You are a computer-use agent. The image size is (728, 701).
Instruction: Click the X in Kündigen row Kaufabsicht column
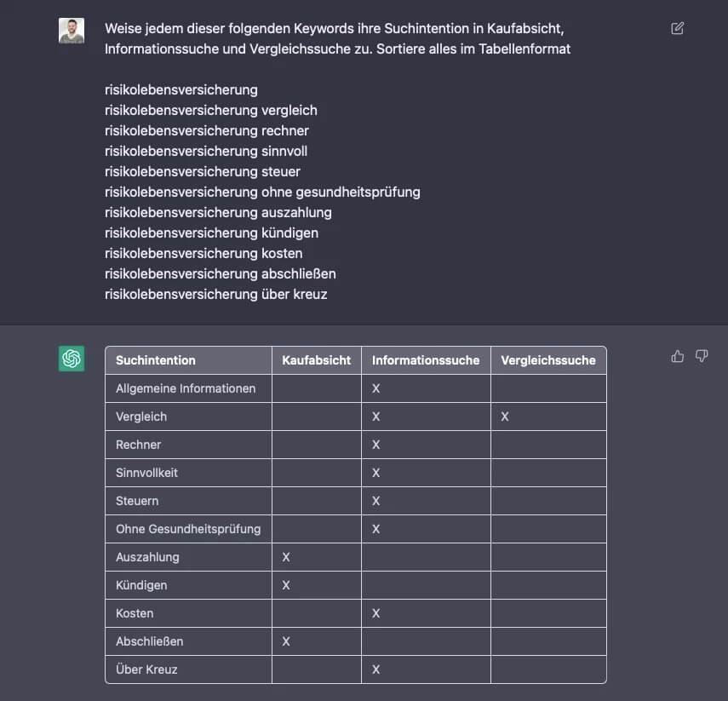click(x=286, y=585)
